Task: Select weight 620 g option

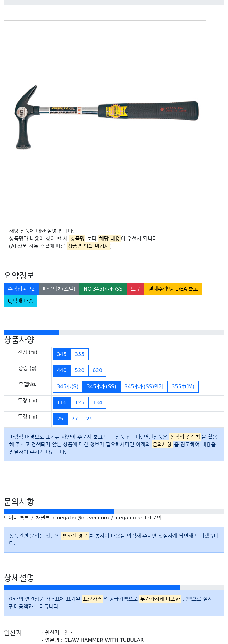Action: tap(98, 371)
